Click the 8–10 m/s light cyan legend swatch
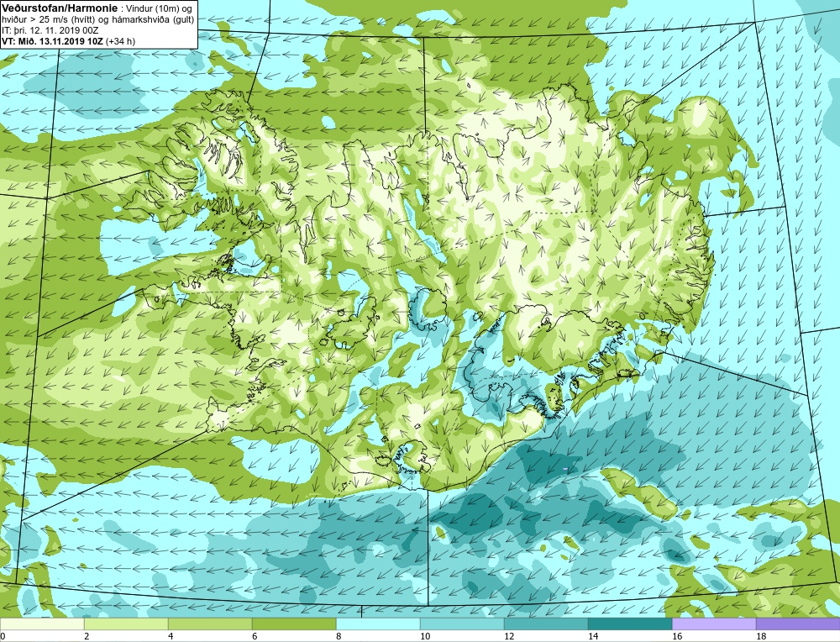The width and height of the screenshot is (840, 642). point(378,624)
